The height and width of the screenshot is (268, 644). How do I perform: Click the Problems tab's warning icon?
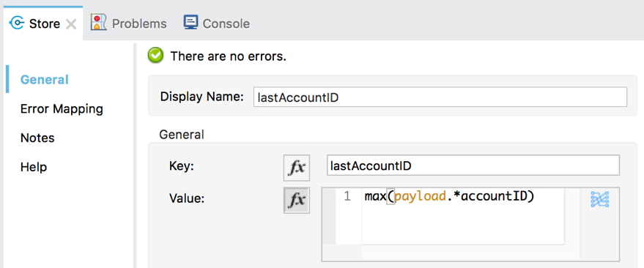click(99, 23)
